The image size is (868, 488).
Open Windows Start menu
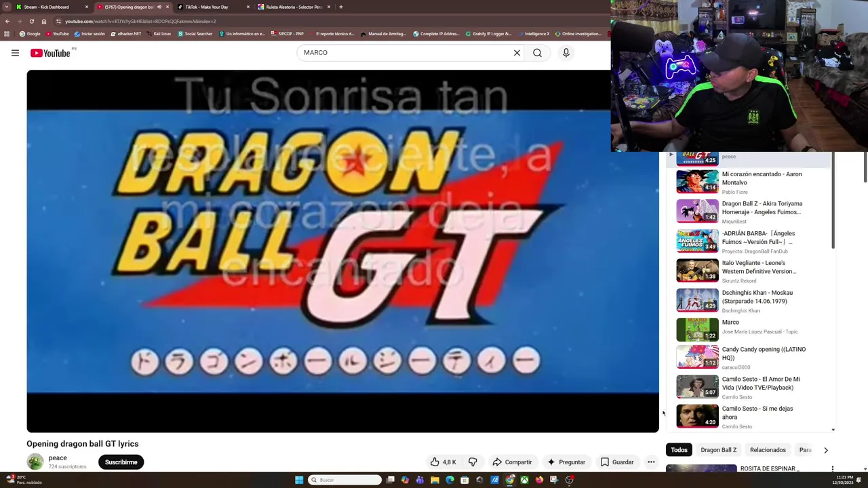[x=299, y=480]
